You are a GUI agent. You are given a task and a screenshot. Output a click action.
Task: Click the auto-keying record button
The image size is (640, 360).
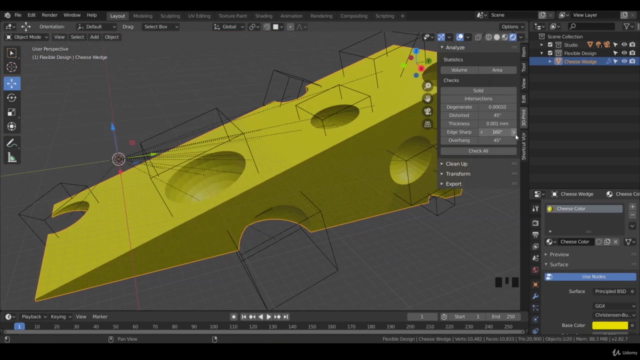tap(233, 317)
